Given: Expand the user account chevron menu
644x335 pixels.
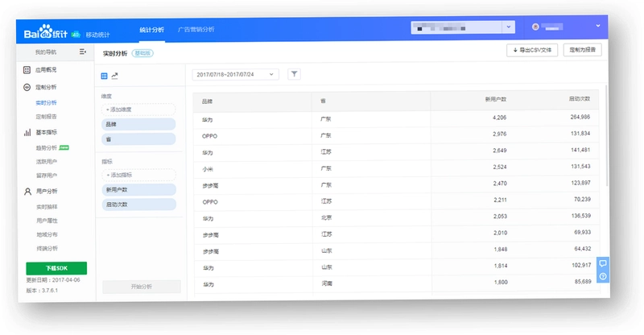Looking at the screenshot, I should pos(598,26).
